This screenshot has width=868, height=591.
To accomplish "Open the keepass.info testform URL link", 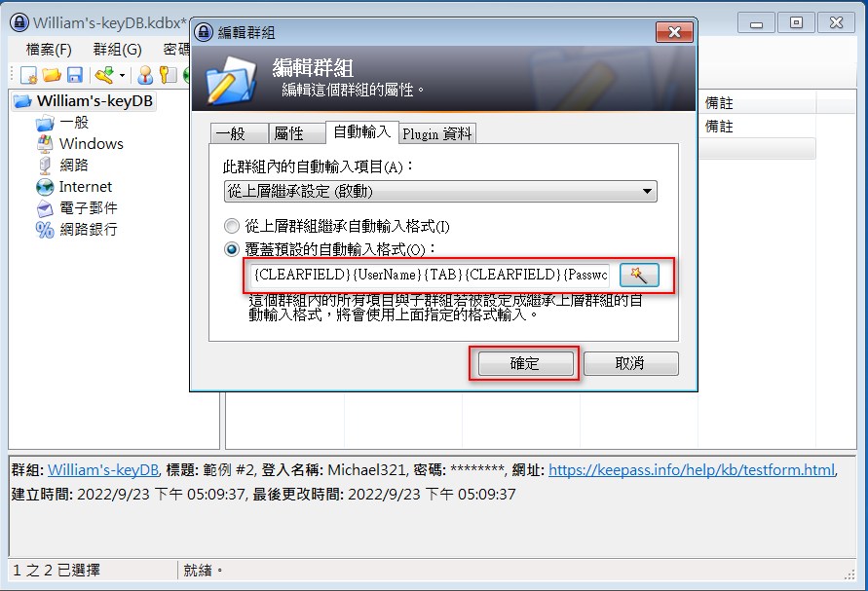I will 692,470.
